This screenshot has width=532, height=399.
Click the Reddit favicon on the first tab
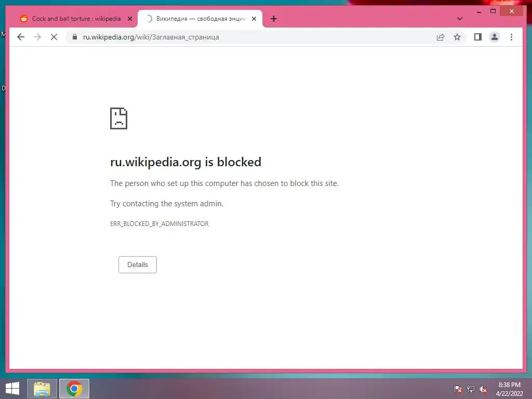(x=24, y=19)
